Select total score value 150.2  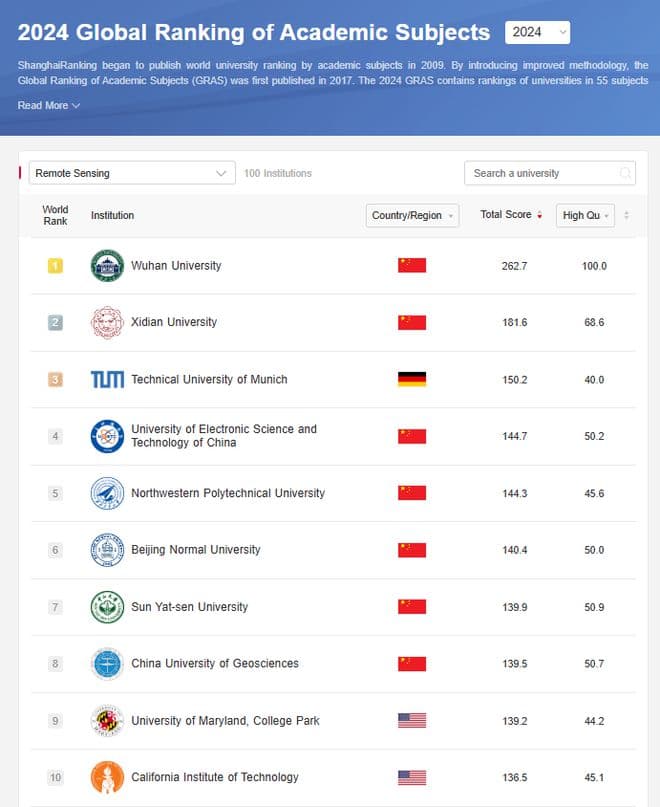(515, 380)
